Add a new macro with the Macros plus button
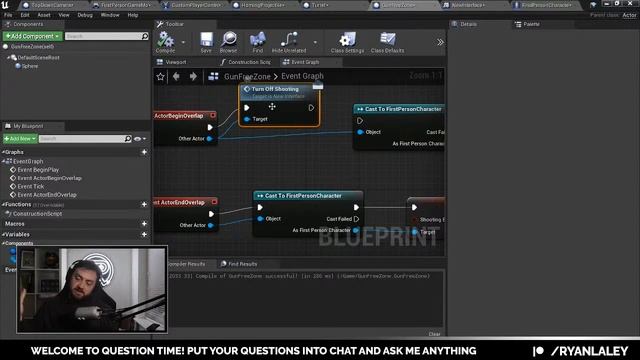 tap(144, 224)
